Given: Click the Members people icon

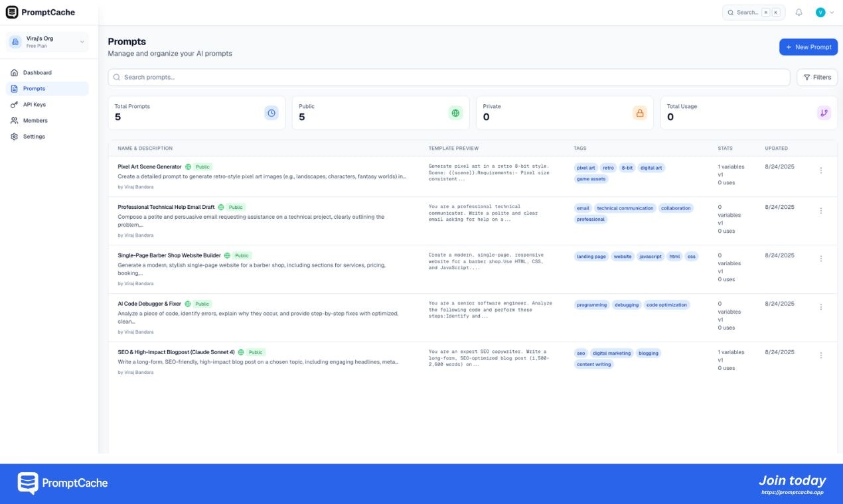Looking at the screenshot, I should coord(15,120).
